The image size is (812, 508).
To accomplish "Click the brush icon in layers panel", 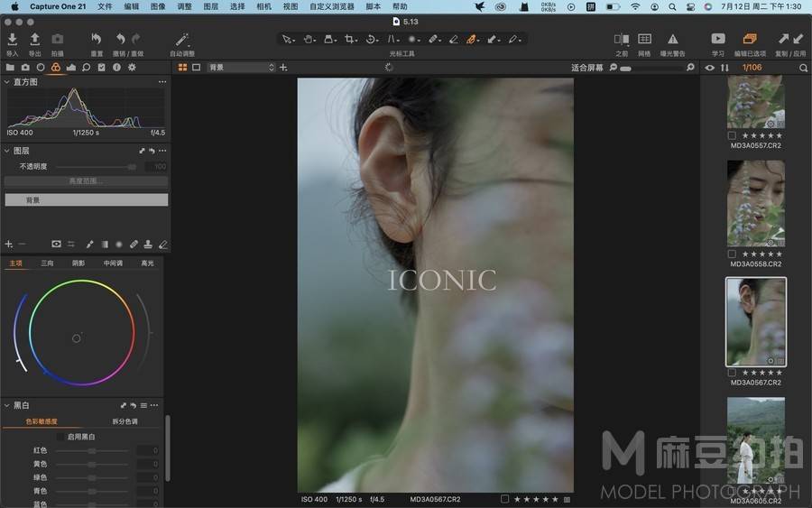I will tap(89, 244).
